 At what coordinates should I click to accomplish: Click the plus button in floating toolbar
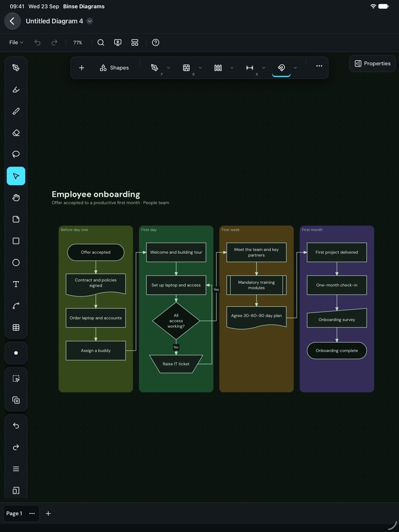[81, 68]
